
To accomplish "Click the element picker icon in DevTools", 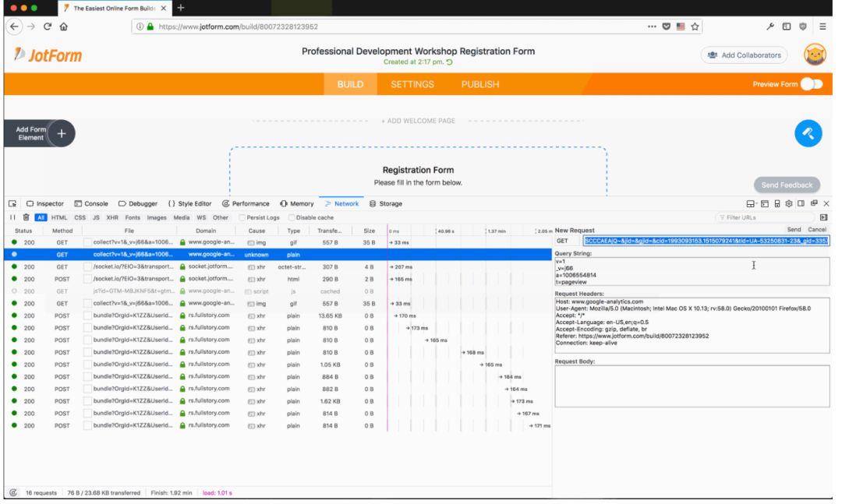I will [10, 203].
